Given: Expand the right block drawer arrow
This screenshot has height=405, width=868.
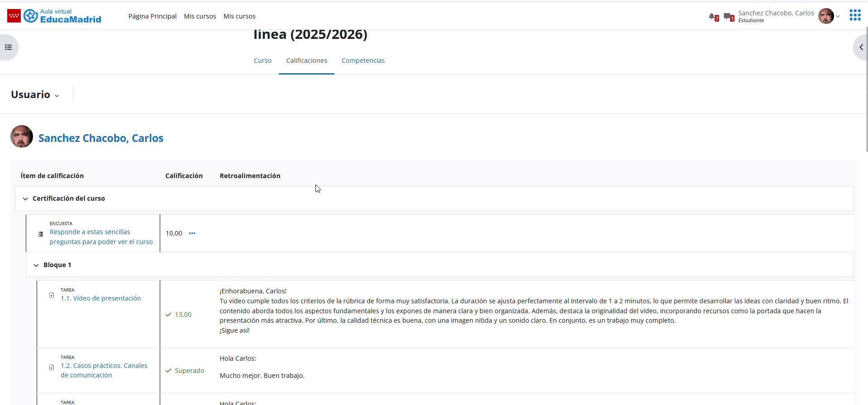Looking at the screenshot, I should [x=861, y=47].
